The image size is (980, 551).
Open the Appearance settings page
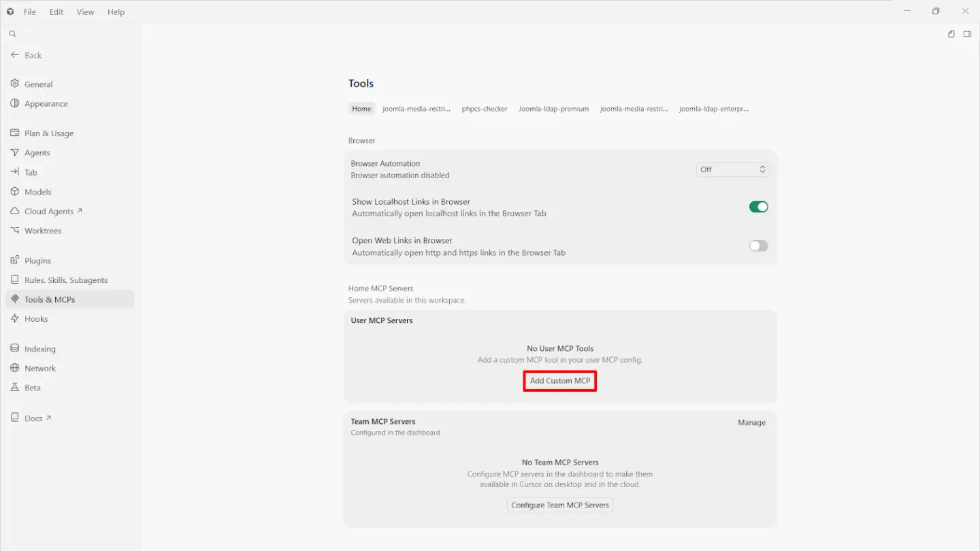coord(70,103)
